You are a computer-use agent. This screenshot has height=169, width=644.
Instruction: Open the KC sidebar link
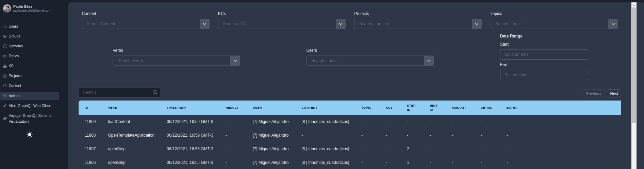tap(30, 66)
